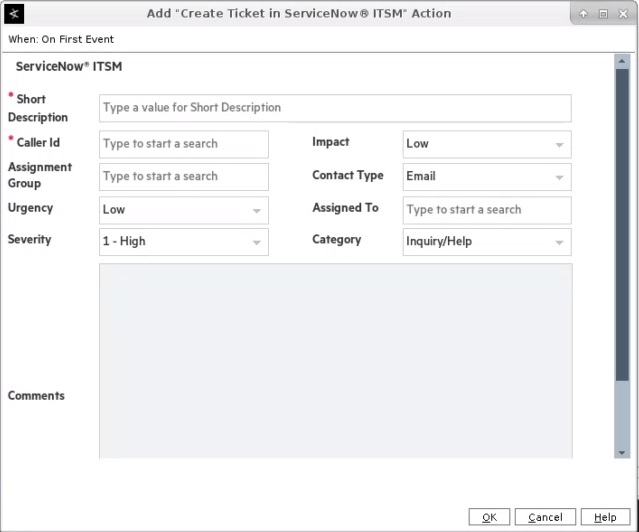Screen dimensions: 639x532
Task: Maximize the Add Action dialog window
Action: (x=603, y=14)
